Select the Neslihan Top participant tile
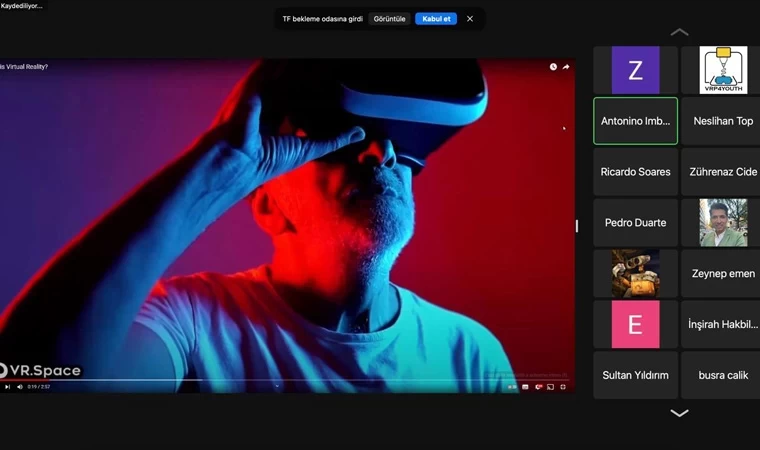Screen dimensions: 760x450 (723, 121)
